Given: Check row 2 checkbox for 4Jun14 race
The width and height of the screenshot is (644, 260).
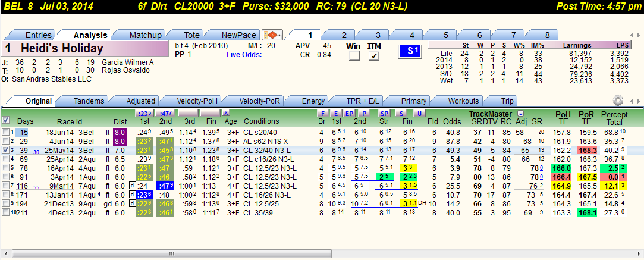Looking at the screenshot, I should tap(5, 141).
